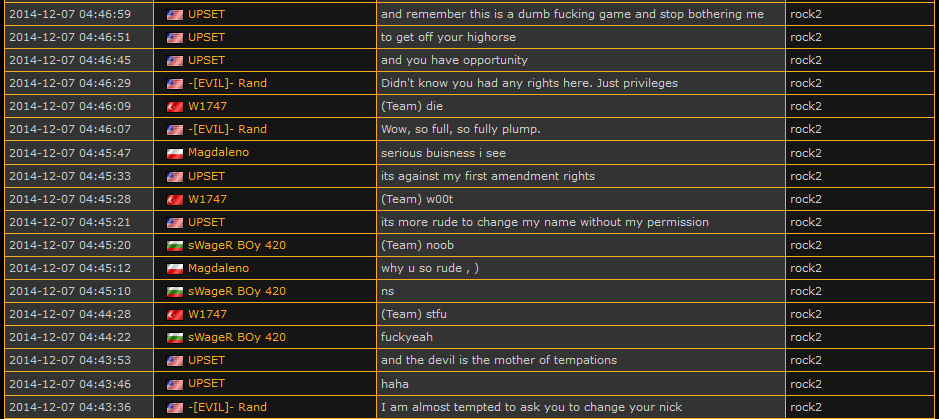939x419 pixels.
Task: Click the US flag beside UPSET at 04:46:59
Action: pyautogui.click(x=175, y=14)
